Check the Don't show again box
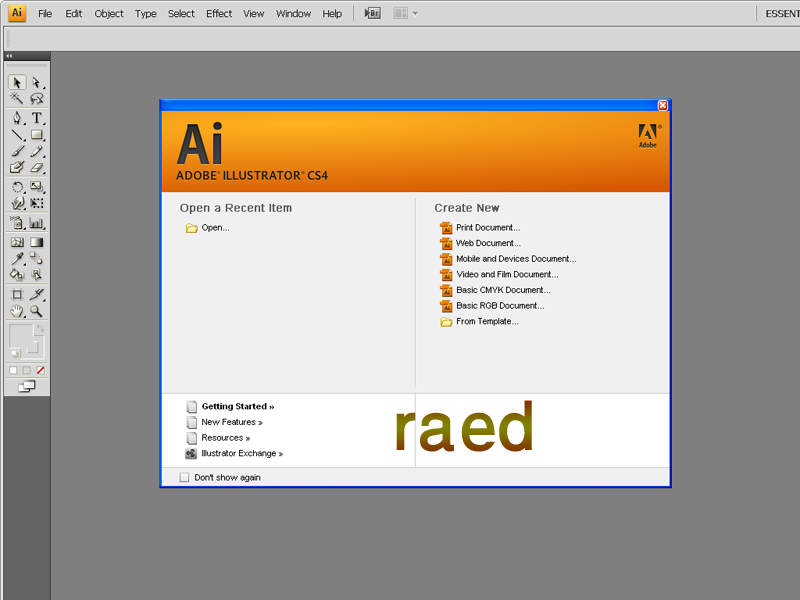This screenshot has height=600, width=800. point(184,478)
